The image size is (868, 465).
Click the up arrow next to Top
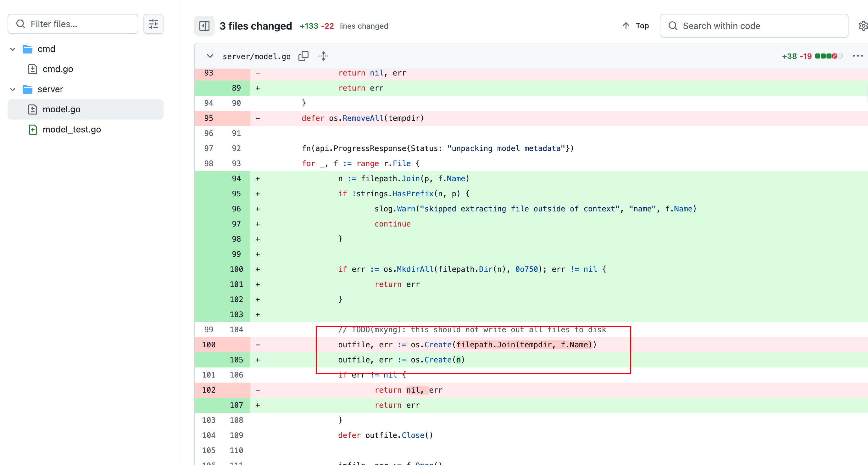pyautogui.click(x=626, y=25)
